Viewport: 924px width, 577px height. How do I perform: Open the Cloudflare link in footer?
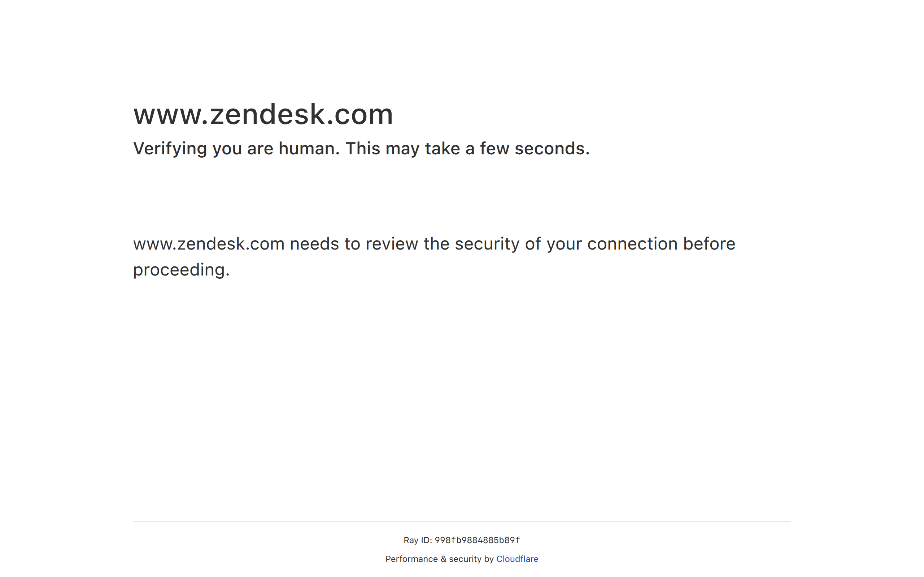coord(517,559)
